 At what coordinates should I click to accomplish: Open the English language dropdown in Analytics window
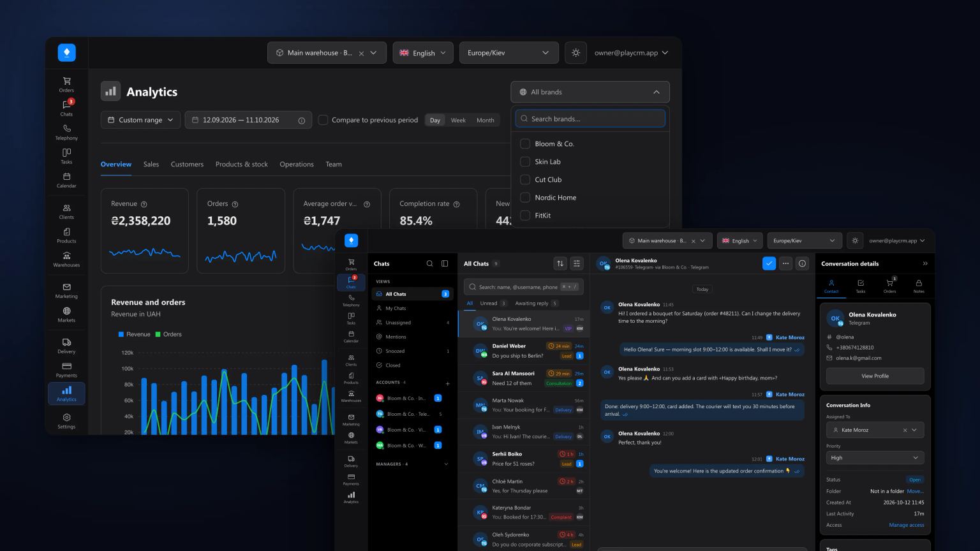(x=423, y=53)
